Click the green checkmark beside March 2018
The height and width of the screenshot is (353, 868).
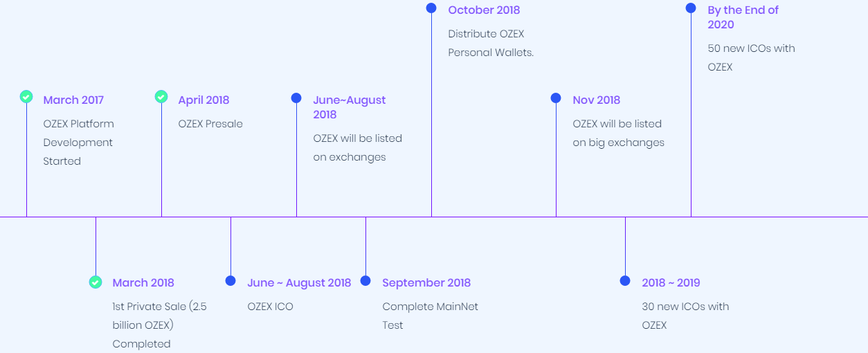click(96, 282)
